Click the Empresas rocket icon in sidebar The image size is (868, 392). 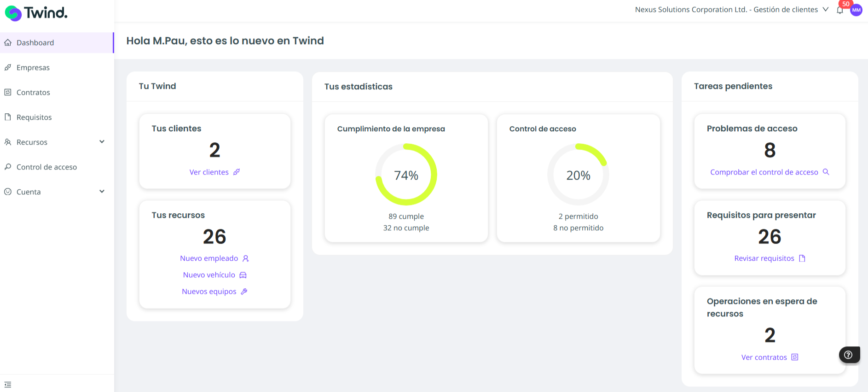point(8,68)
